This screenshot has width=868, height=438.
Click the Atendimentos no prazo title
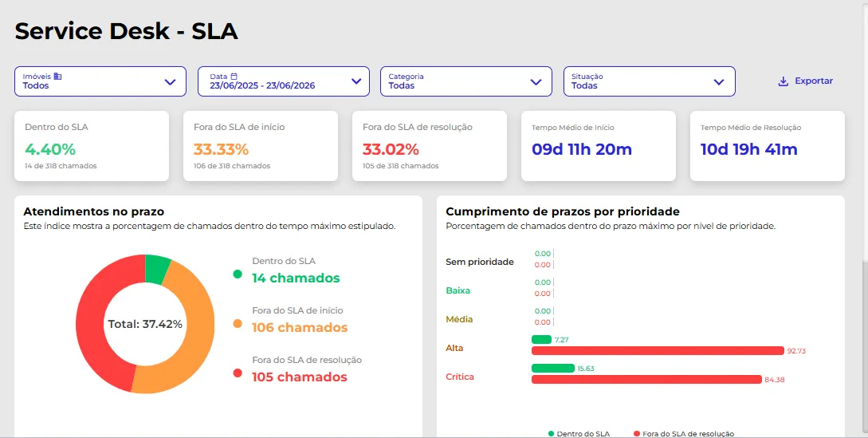tap(93, 211)
